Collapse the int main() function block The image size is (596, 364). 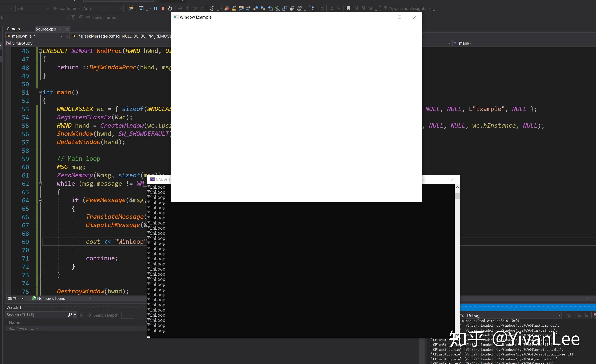40,92
